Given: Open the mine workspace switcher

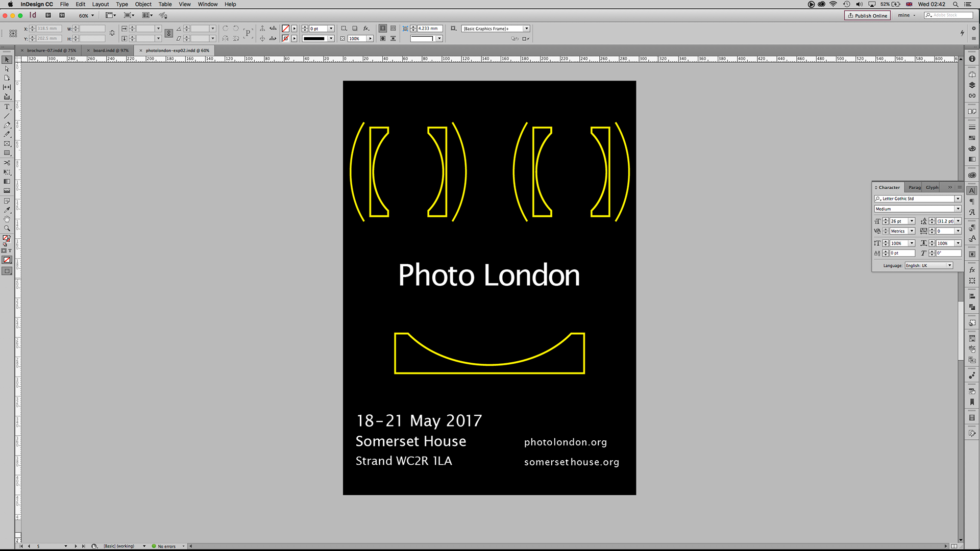Looking at the screenshot, I should (906, 15).
